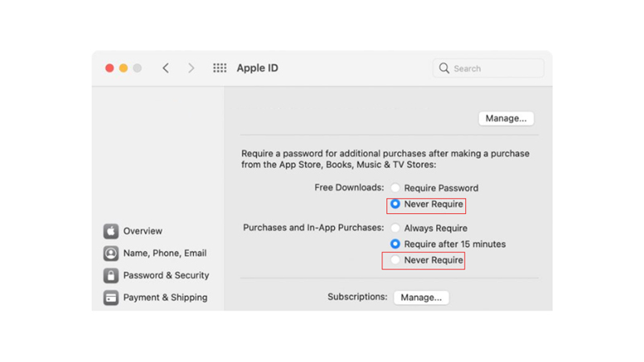Select Require Password for Free Downloads

pos(395,188)
